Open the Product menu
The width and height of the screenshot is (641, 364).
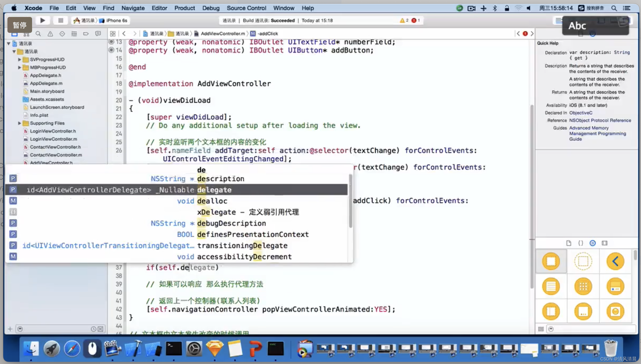(185, 8)
